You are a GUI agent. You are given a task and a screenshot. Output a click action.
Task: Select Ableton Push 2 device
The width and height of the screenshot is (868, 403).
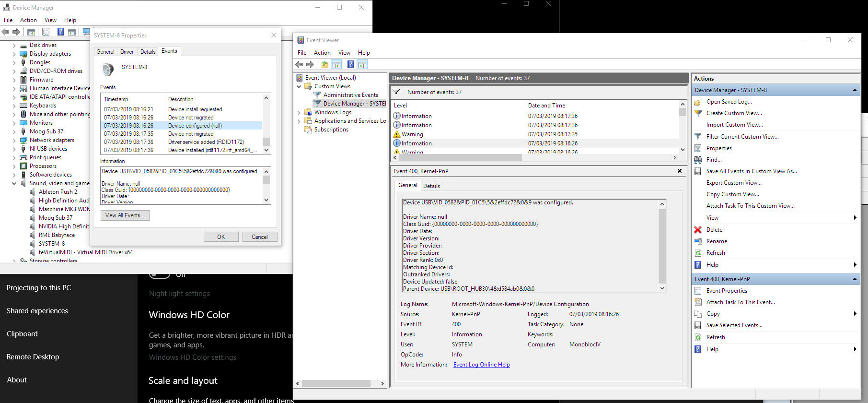point(58,192)
